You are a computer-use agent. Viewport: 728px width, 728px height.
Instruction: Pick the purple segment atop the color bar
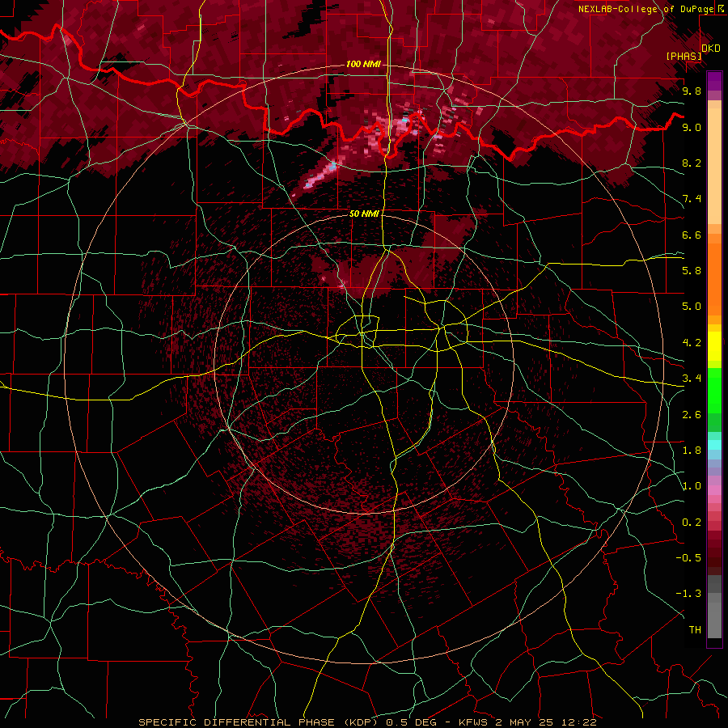point(714,81)
